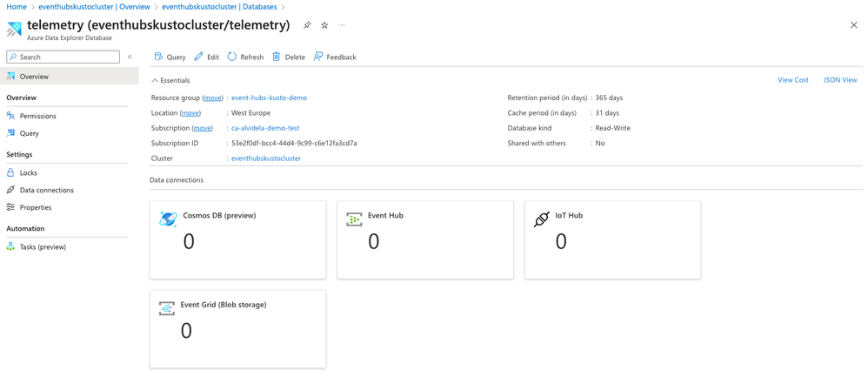Viewport: 868px width, 377px height.
Task: Open View Cost link
Action: point(793,80)
